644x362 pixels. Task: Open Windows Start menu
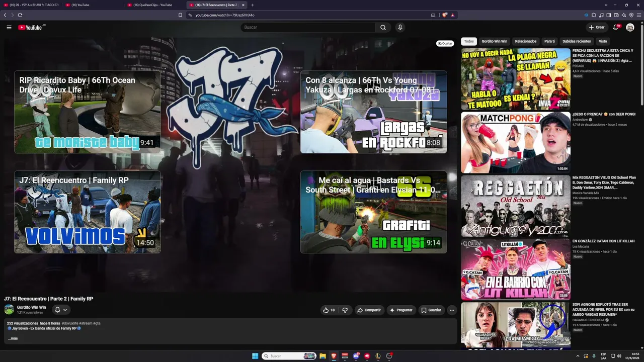point(255,356)
